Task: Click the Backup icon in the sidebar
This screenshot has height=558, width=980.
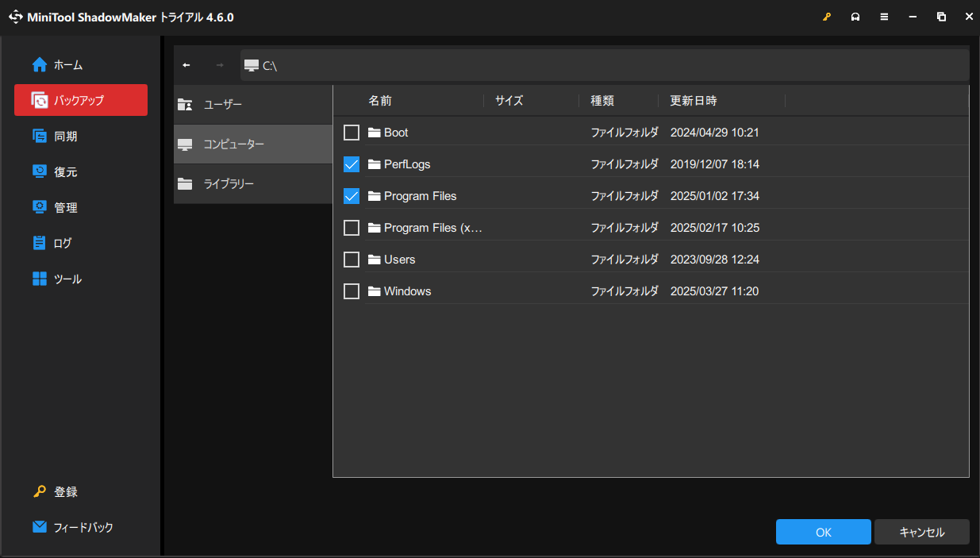Action: (x=40, y=100)
